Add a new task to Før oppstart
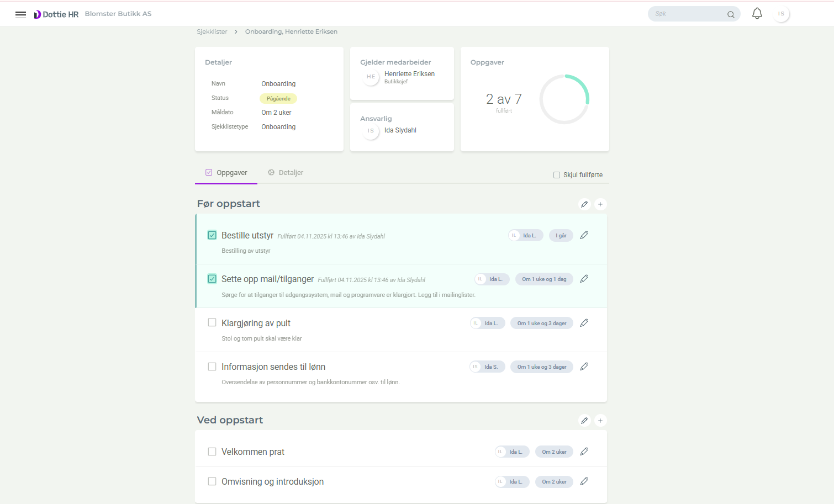834x504 pixels. (x=600, y=204)
